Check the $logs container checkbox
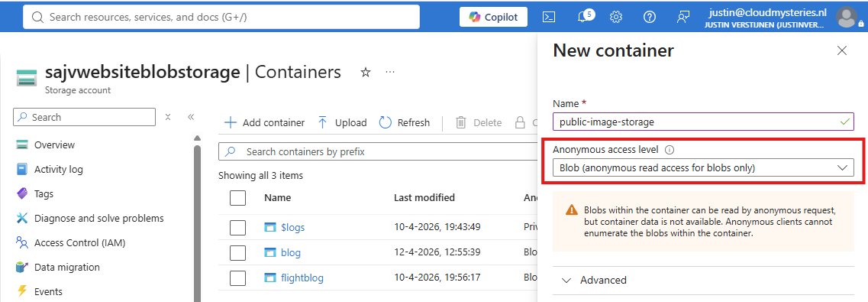 pos(237,227)
